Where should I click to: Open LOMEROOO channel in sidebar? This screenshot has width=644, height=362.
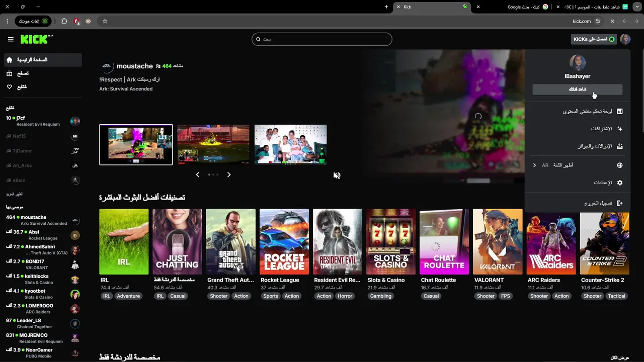click(43, 309)
